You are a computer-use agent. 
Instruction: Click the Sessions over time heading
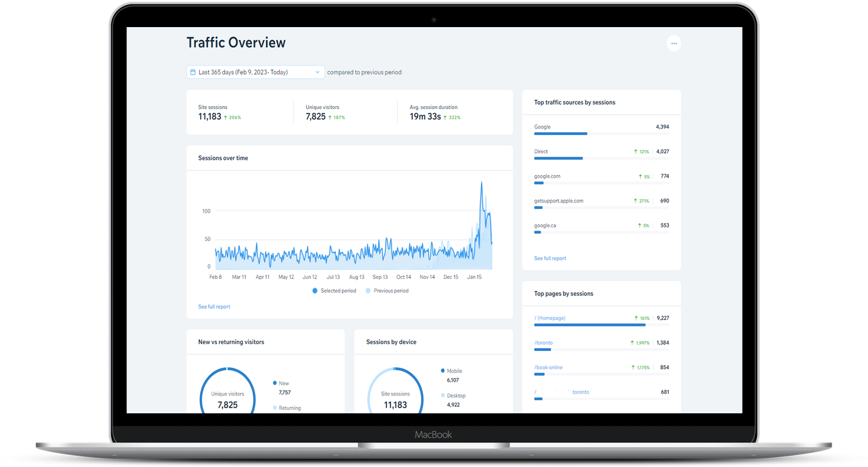click(x=223, y=158)
